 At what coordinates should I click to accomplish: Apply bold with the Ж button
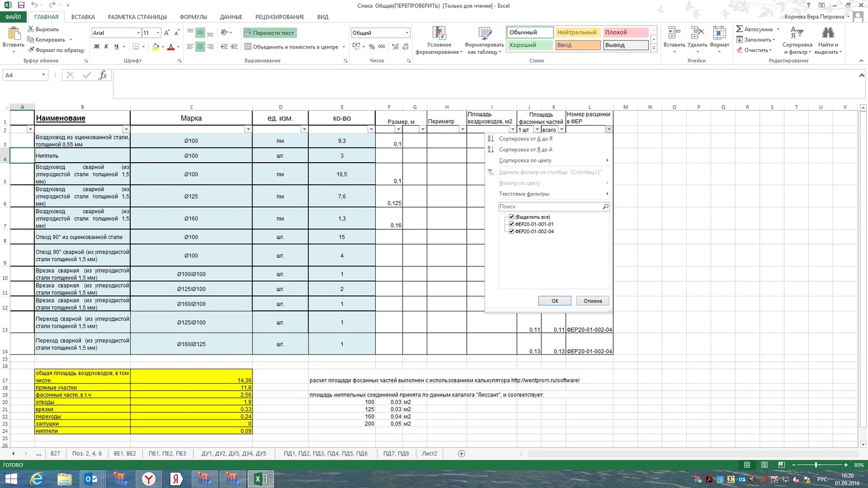point(97,47)
